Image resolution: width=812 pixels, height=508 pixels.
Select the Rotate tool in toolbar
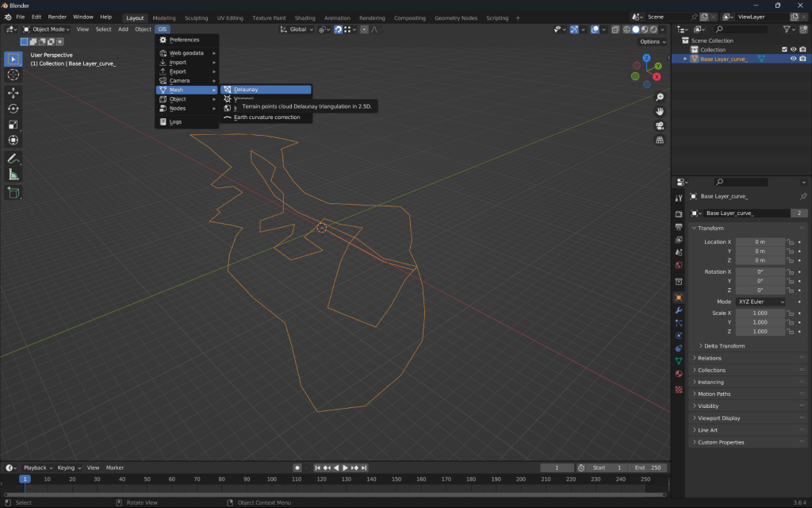(13, 109)
